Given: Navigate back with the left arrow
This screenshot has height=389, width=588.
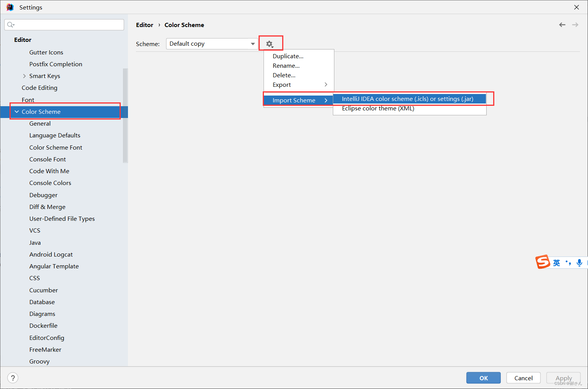Looking at the screenshot, I should click(562, 25).
